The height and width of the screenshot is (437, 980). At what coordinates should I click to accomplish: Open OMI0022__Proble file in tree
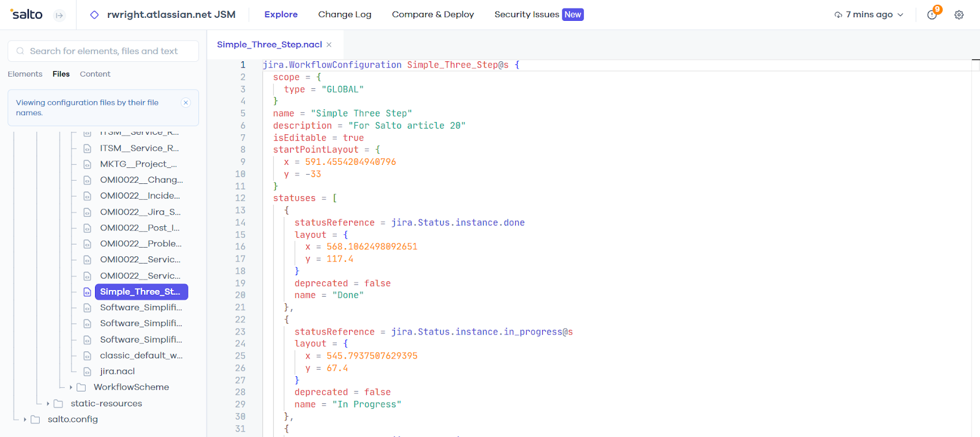click(141, 244)
